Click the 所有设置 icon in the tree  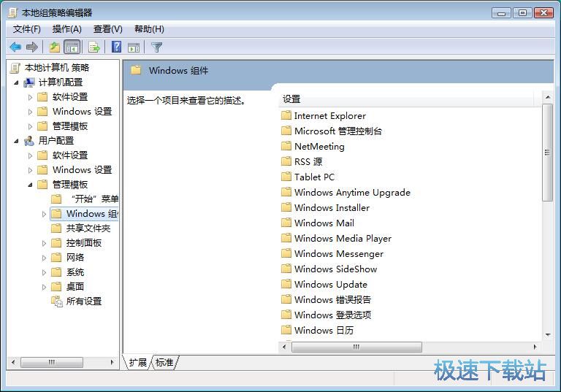tap(56, 301)
